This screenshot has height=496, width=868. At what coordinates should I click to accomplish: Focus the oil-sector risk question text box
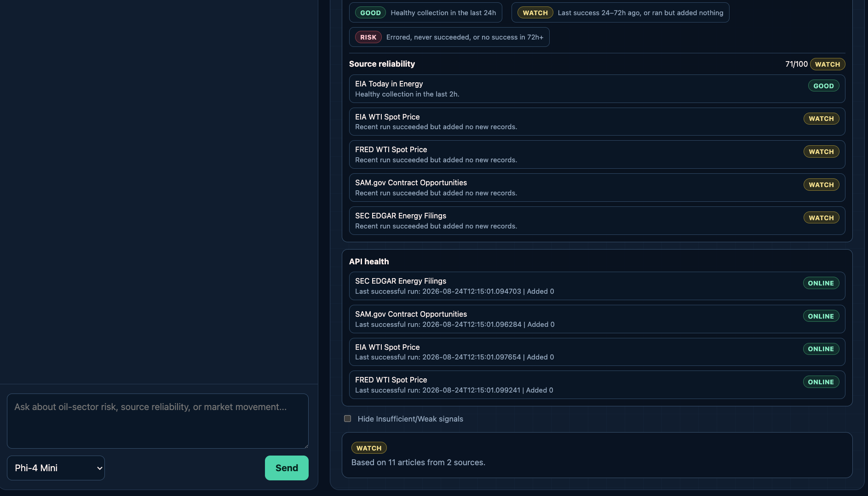pyautogui.click(x=158, y=421)
